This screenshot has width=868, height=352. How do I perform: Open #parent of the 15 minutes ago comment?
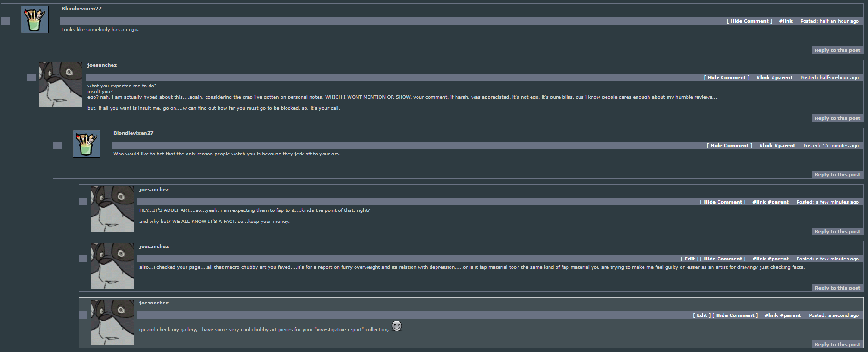click(x=785, y=146)
